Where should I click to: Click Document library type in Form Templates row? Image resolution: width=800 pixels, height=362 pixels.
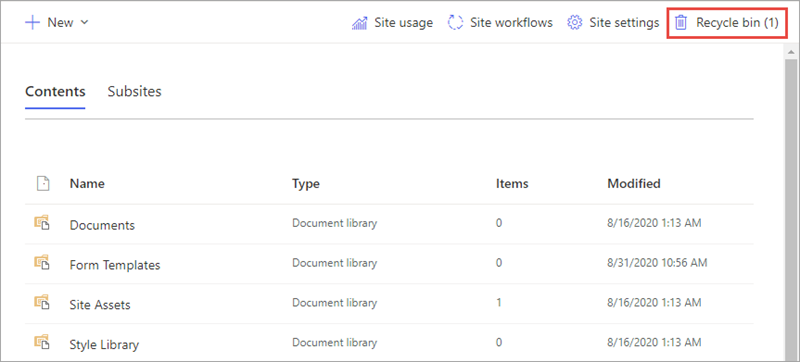[x=335, y=263]
